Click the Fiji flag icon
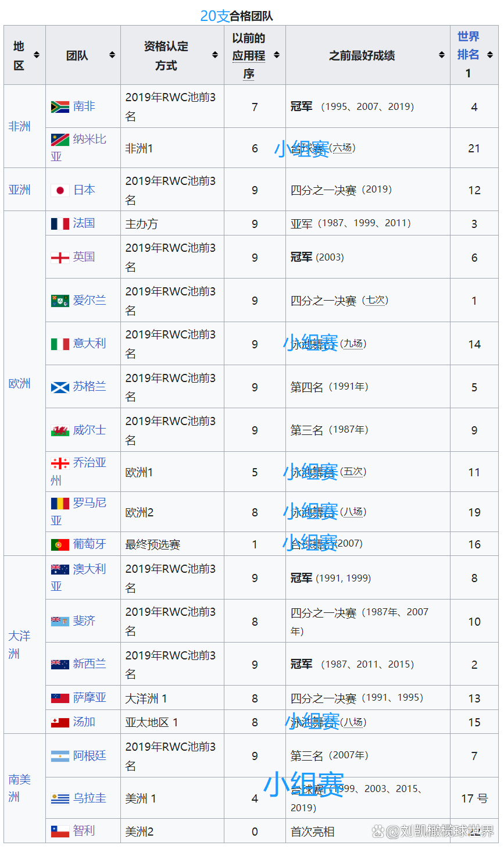Screen dimensions: 504x849 click(x=60, y=621)
